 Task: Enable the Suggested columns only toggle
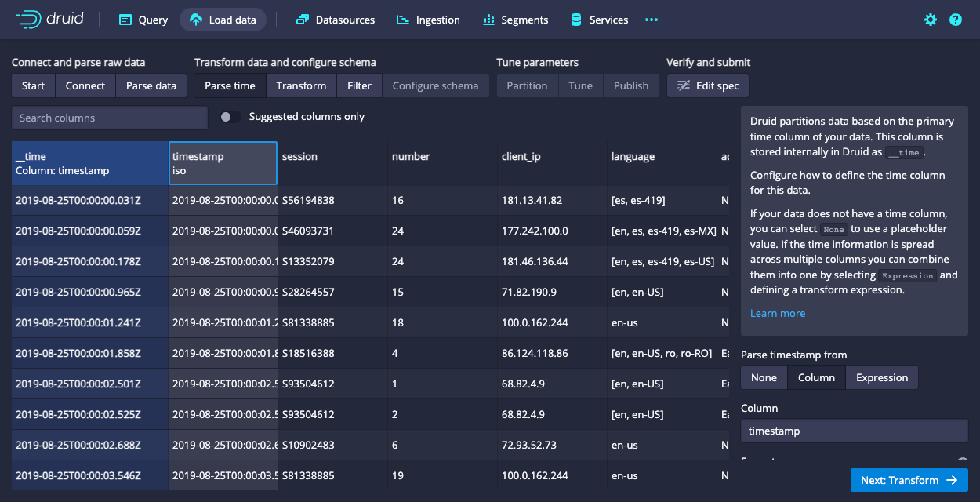coord(229,115)
